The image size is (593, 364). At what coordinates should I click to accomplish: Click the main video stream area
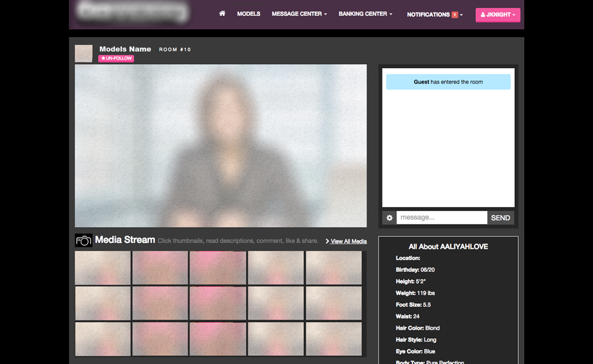(220, 146)
